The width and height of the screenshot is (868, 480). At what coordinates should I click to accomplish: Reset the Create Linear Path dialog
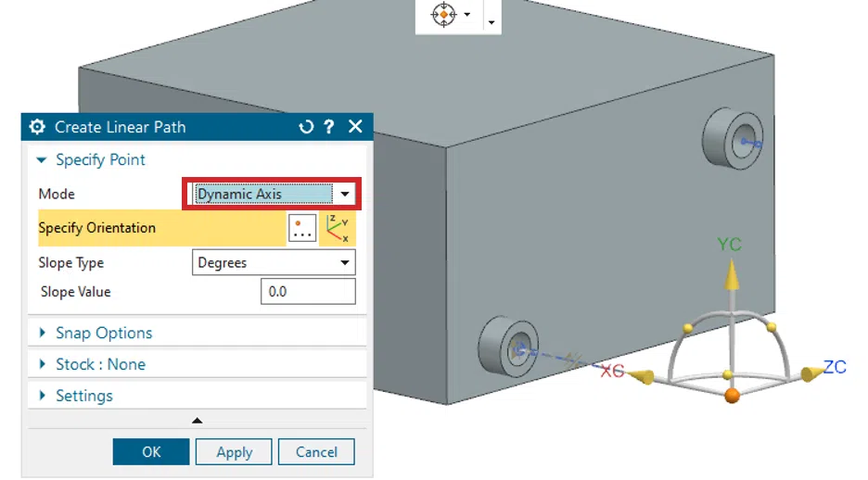click(306, 127)
